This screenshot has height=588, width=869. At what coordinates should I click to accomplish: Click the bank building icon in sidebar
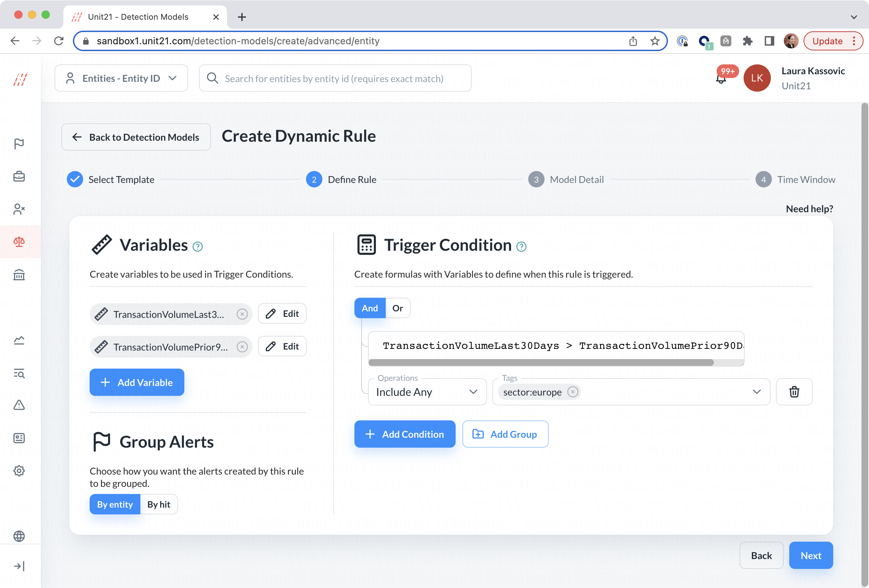19,275
